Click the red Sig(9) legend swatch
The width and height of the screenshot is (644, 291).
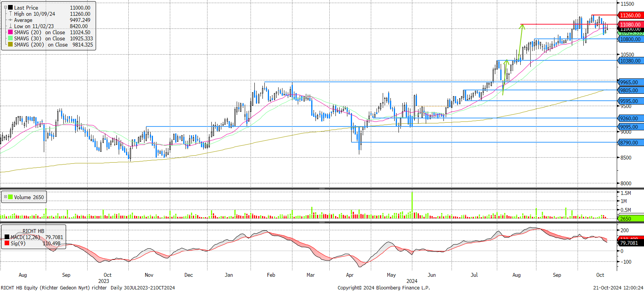click(x=7, y=243)
